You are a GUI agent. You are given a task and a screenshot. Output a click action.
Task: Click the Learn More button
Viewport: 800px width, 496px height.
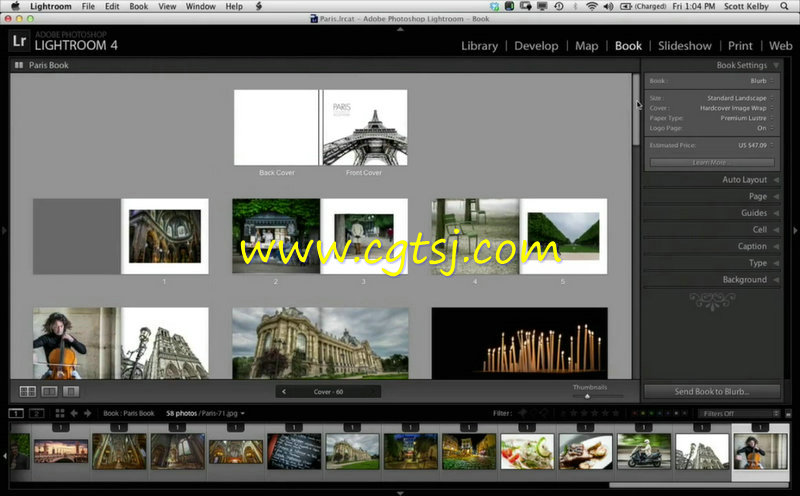(712, 162)
